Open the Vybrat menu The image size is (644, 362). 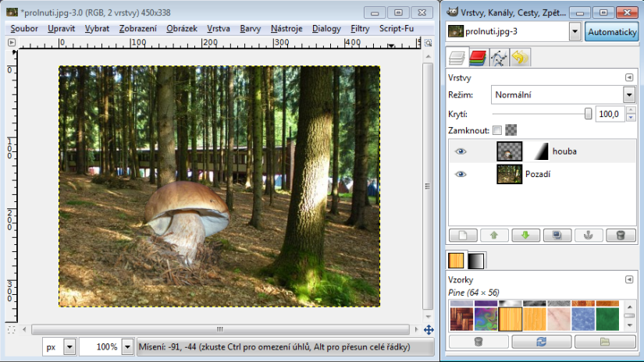[97, 29]
